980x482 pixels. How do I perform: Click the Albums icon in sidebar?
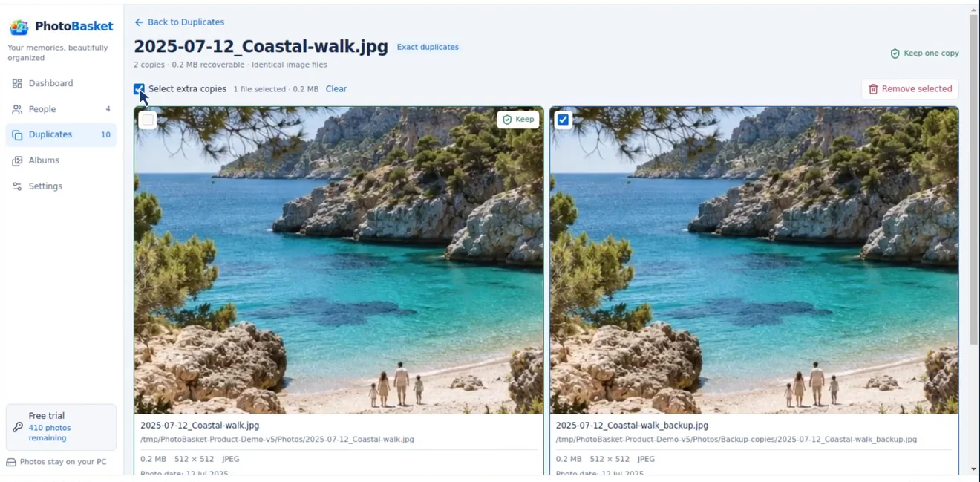[x=17, y=160]
